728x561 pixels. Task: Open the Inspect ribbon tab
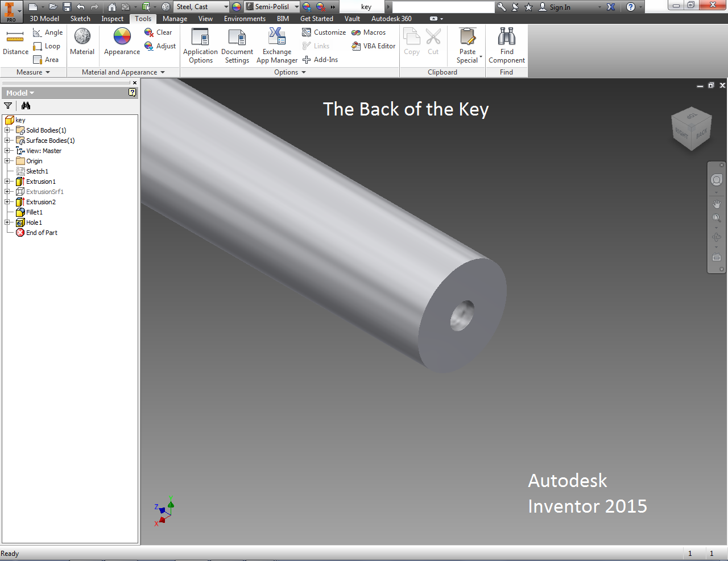tap(112, 19)
